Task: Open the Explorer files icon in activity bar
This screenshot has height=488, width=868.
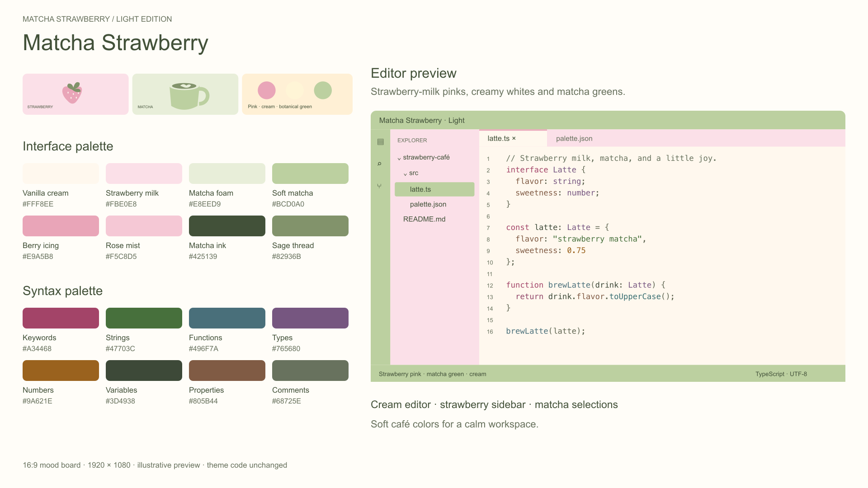Action: (380, 142)
